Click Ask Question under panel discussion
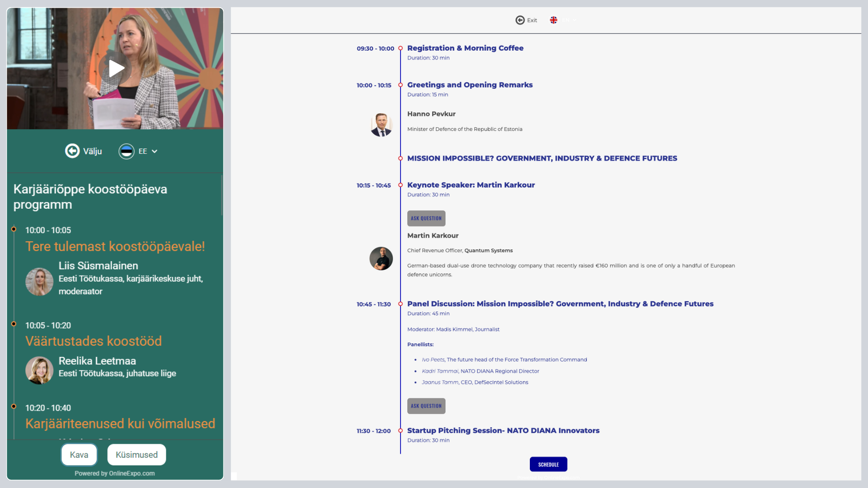The image size is (868, 488). [426, 406]
